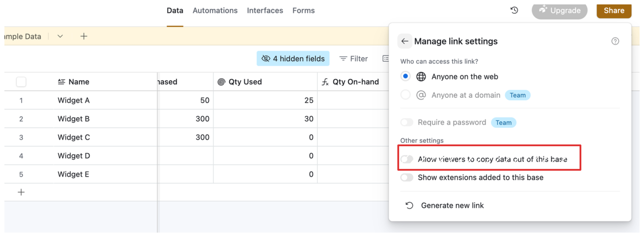The height and width of the screenshot is (237, 644).
Task: Select the Anyone at a domain radio button
Action: 405,95
